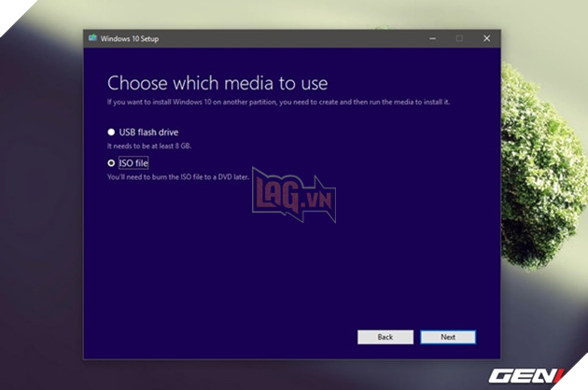Click 'It needs to be at least 8 GB.' text

pyautogui.click(x=149, y=146)
